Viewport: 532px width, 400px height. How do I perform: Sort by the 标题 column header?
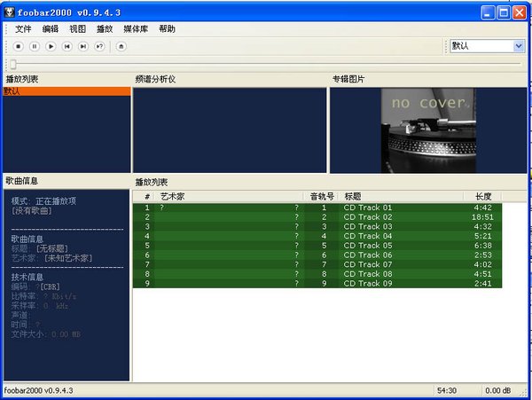(x=401, y=196)
